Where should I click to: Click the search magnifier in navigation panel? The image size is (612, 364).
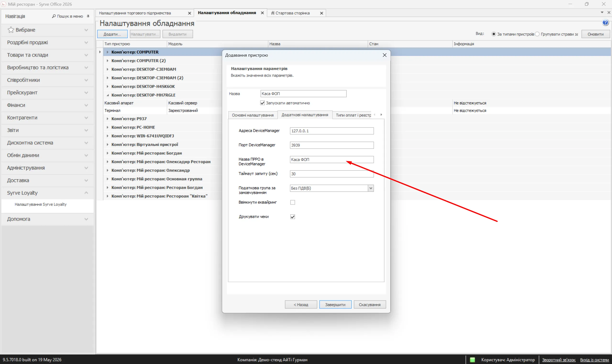click(x=54, y=16)
